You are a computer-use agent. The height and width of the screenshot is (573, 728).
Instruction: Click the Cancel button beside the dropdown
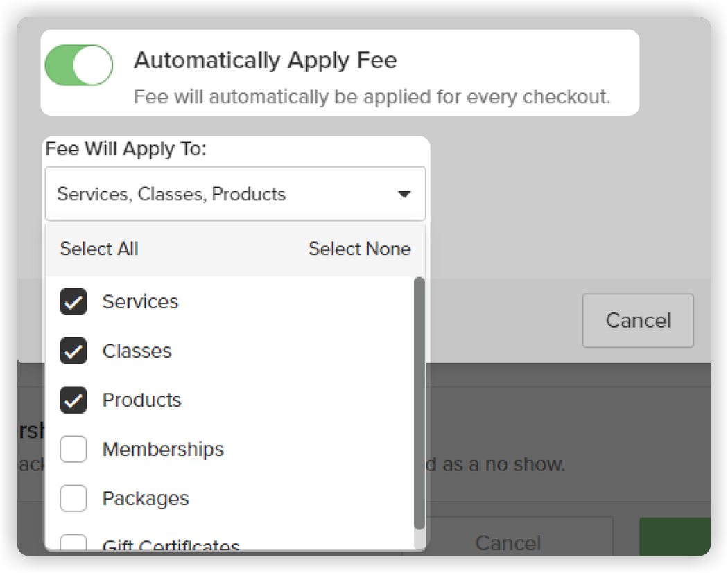[x=638, y=320]
